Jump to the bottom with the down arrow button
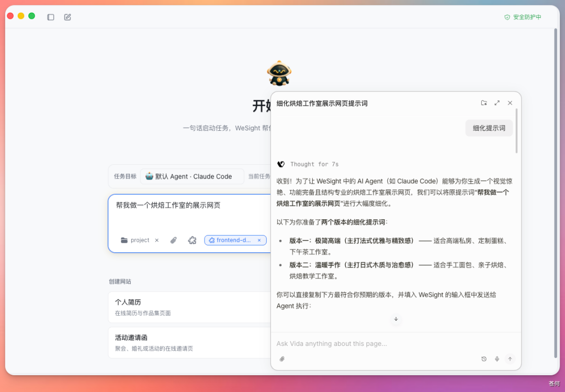 point(396,319)
